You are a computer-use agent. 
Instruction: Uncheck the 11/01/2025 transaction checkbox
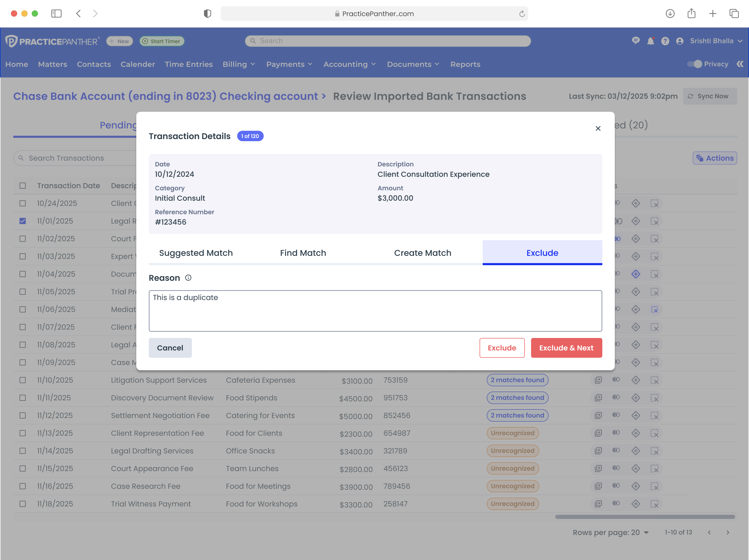pyautogui.click(x=22, y=221)
